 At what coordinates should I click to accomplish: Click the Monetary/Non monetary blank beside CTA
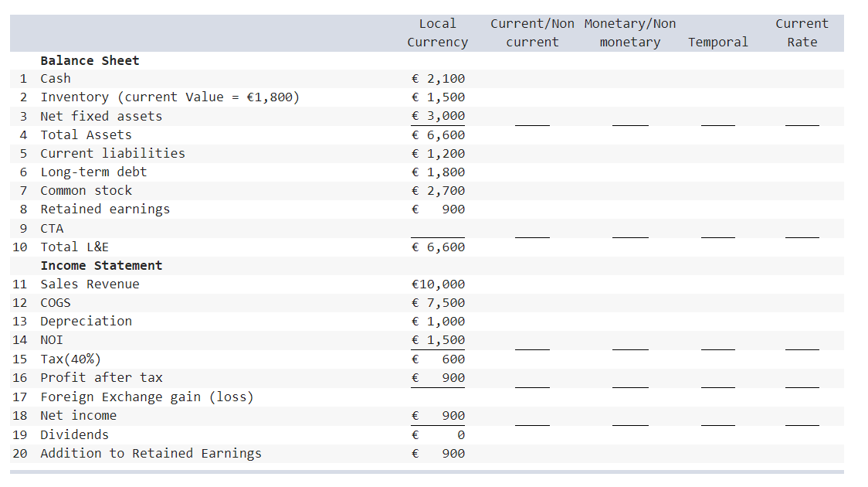[x=631, y=233]
